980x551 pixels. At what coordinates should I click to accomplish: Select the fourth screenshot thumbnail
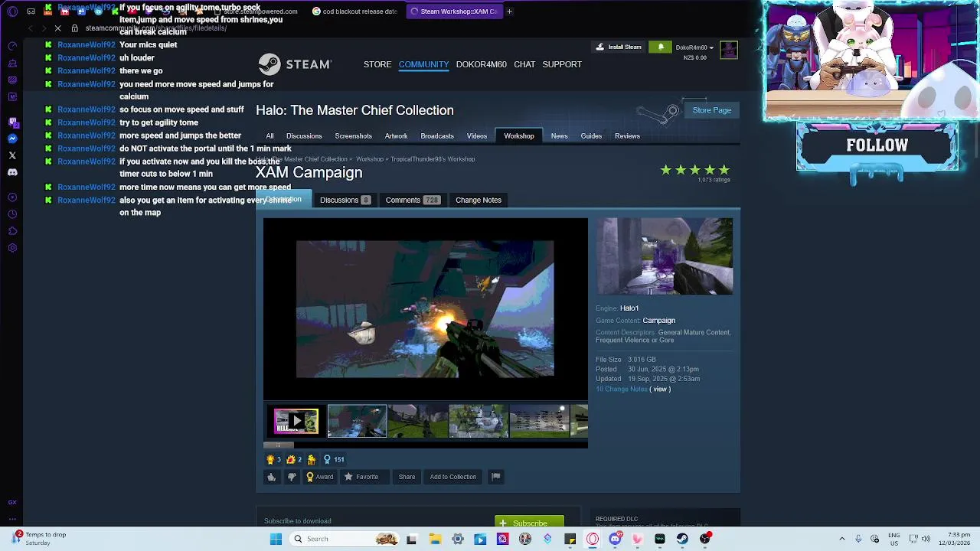(x=479, y=421)
